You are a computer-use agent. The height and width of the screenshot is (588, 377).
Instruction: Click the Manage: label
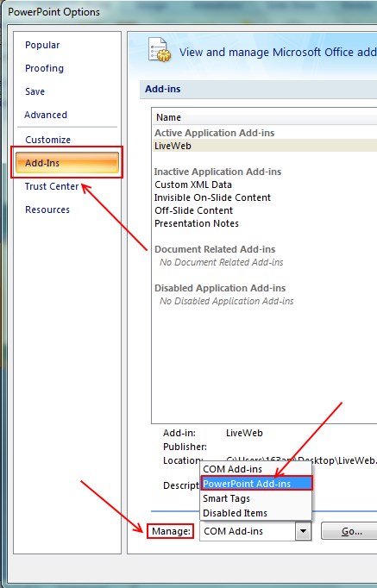[x=171, y=531]
